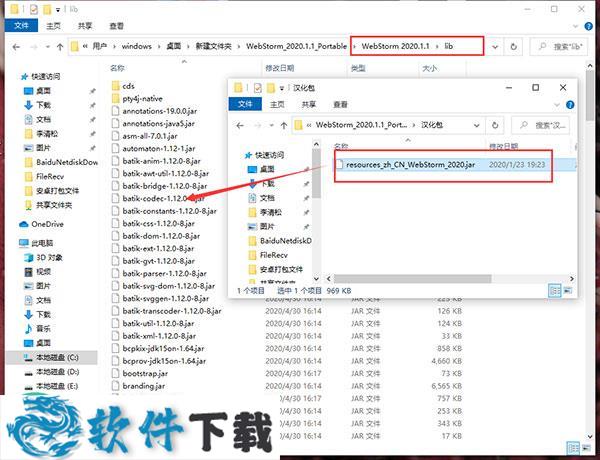Select asm-all-7.0.1.jar
Screen dimensions: 600x460
tap(150, 136)
